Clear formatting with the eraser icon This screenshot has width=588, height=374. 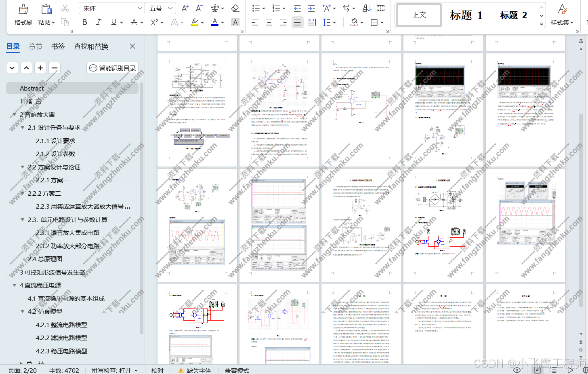(x=235, y=8)
